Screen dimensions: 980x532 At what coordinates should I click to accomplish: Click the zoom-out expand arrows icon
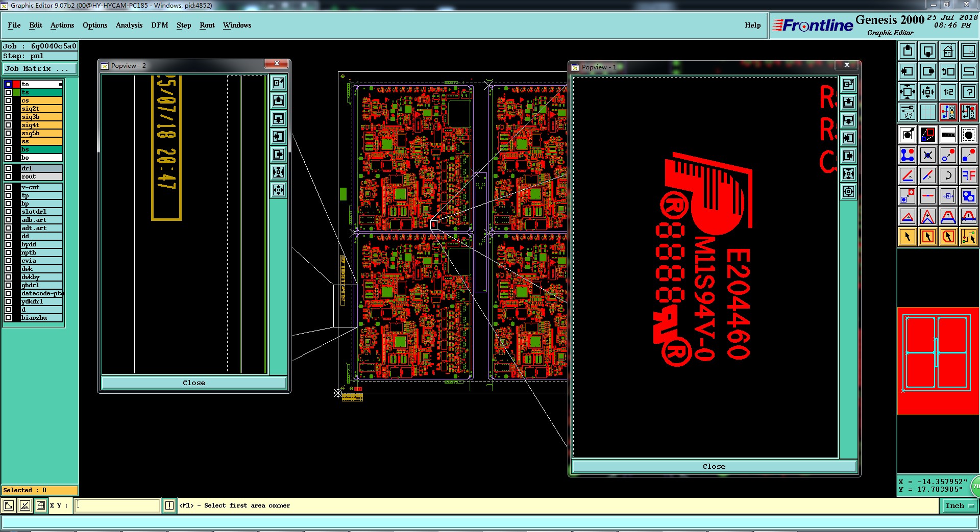(x=908, y=92)
